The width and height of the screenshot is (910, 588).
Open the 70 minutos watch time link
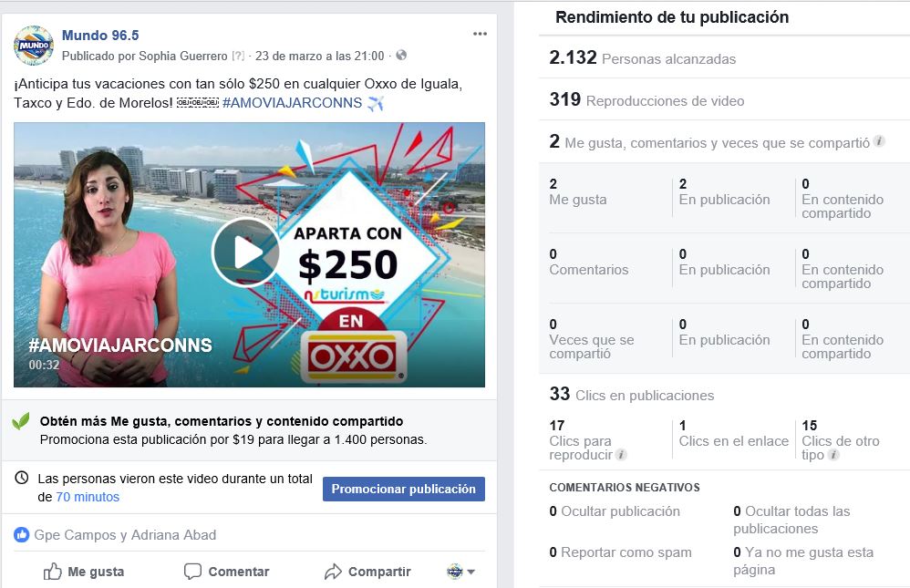point(88,497)
